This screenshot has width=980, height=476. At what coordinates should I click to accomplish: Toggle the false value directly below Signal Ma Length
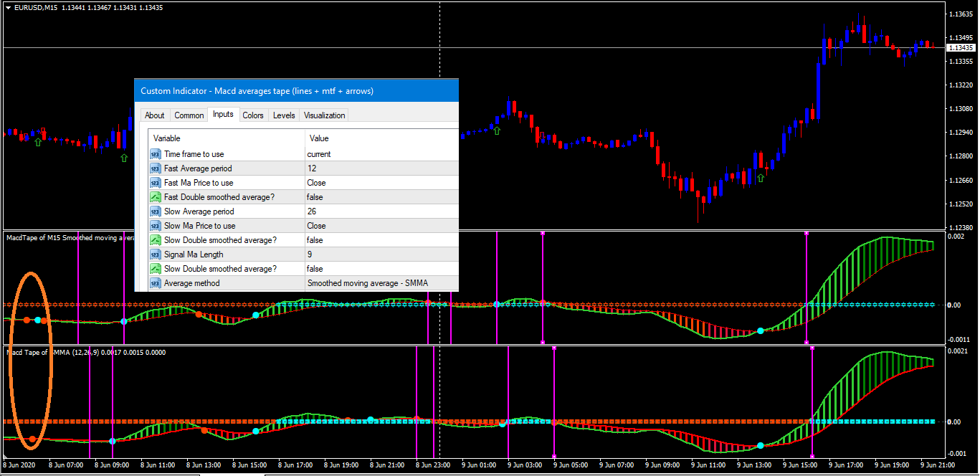(315, 269)
